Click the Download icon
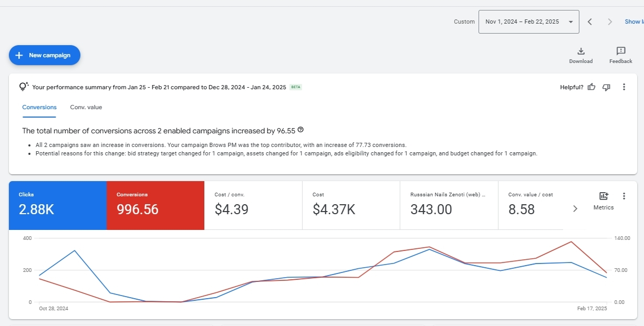Screen dimensions: 644x326 tap(580, 51)
